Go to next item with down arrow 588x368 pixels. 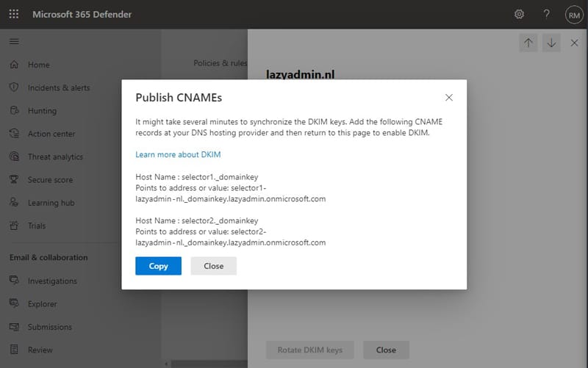(551, 43)
